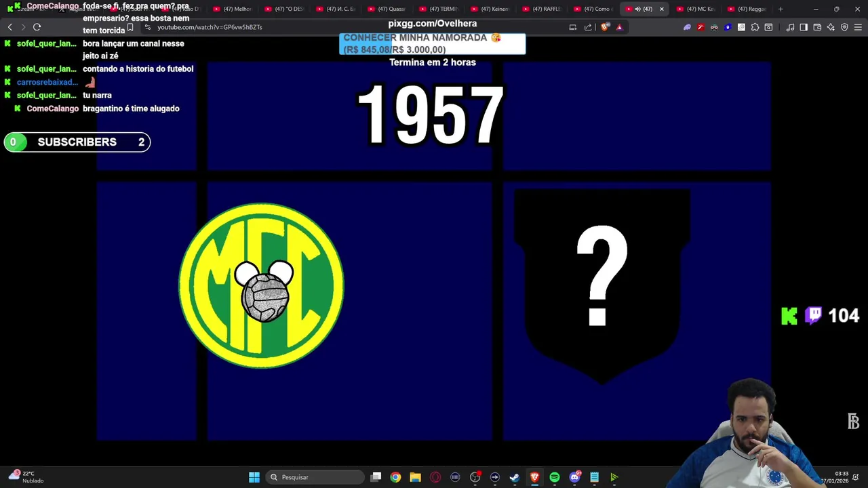Screen dimensions: 868x488
Task: Open the Windows Start menu
Action: point(254,477)
